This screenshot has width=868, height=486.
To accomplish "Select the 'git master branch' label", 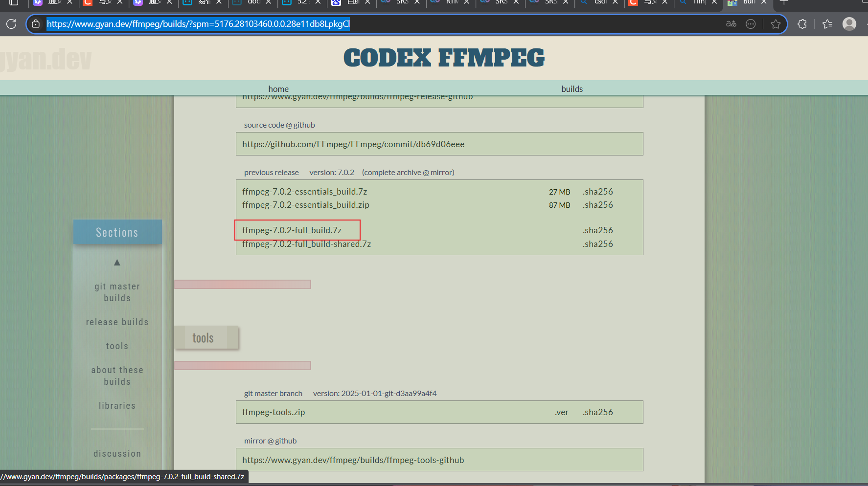I will tap(273, 393).
